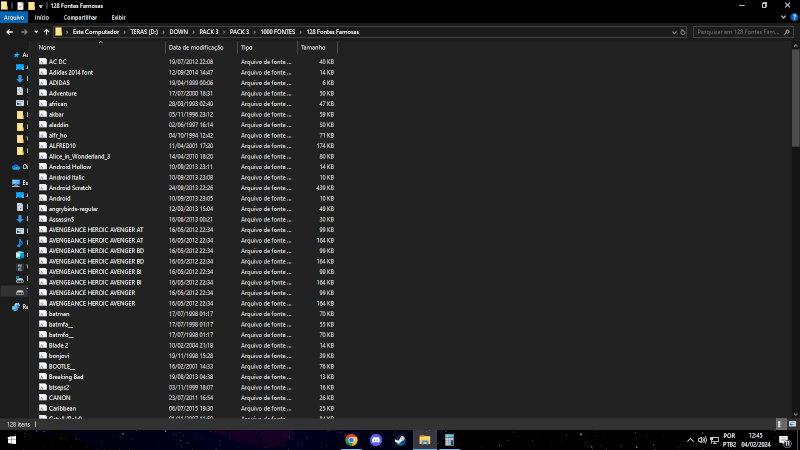Expand the ribbon with the chevron
Viewport: 800px width, 450px height.
[782, 17]
